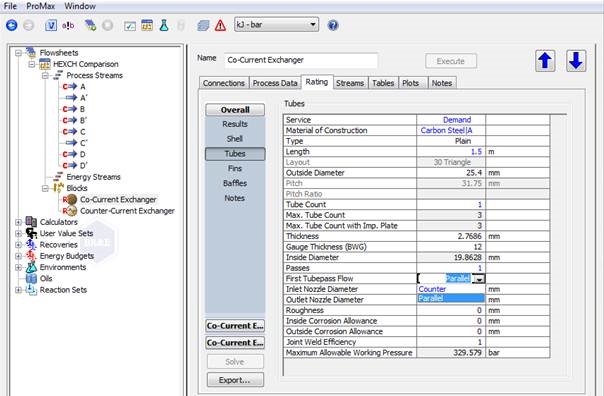Collapse the Flowsheets tree node

pyautogui.click(x=18, y=52)
